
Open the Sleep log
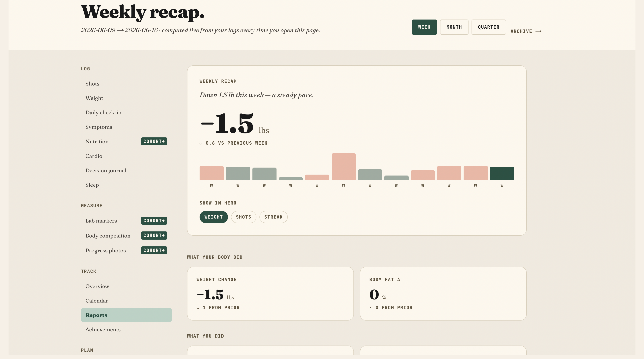point(126,185)
